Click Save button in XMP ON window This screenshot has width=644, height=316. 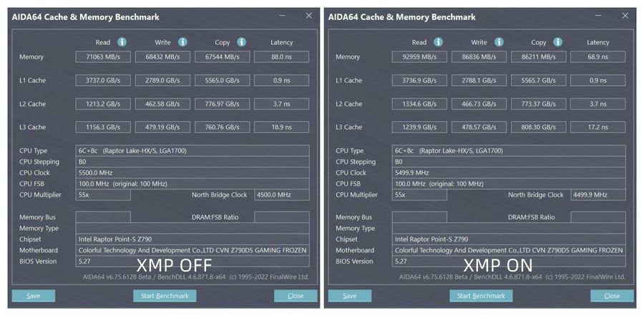349,295
